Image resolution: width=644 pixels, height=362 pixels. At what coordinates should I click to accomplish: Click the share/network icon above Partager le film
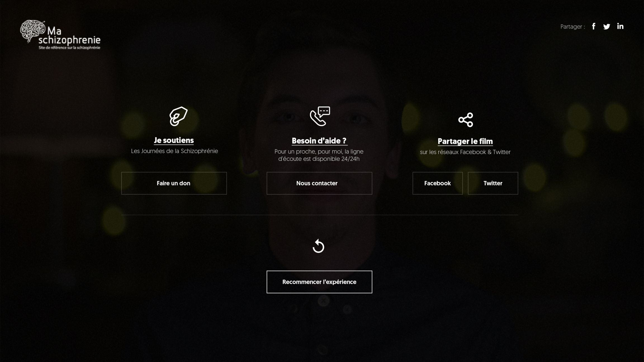click(465, 119)
